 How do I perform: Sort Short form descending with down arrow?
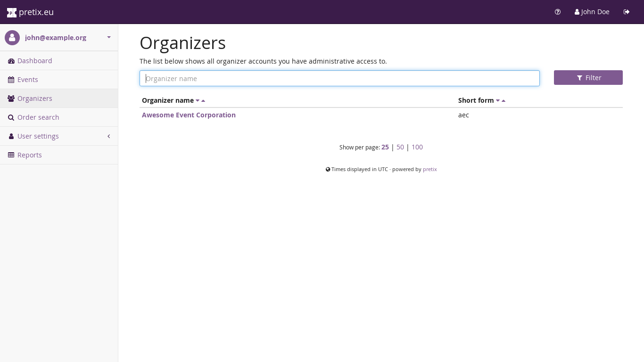click(498, 101)
